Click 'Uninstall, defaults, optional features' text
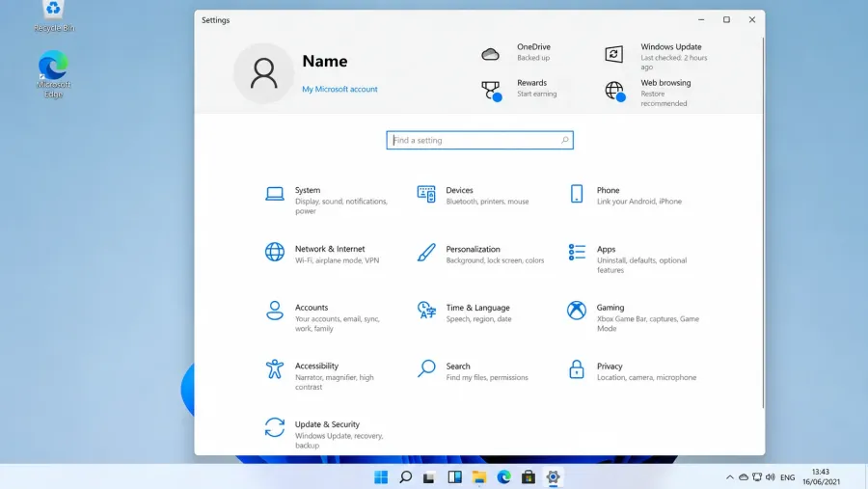868x489 pixels. [x=641, y=265]
